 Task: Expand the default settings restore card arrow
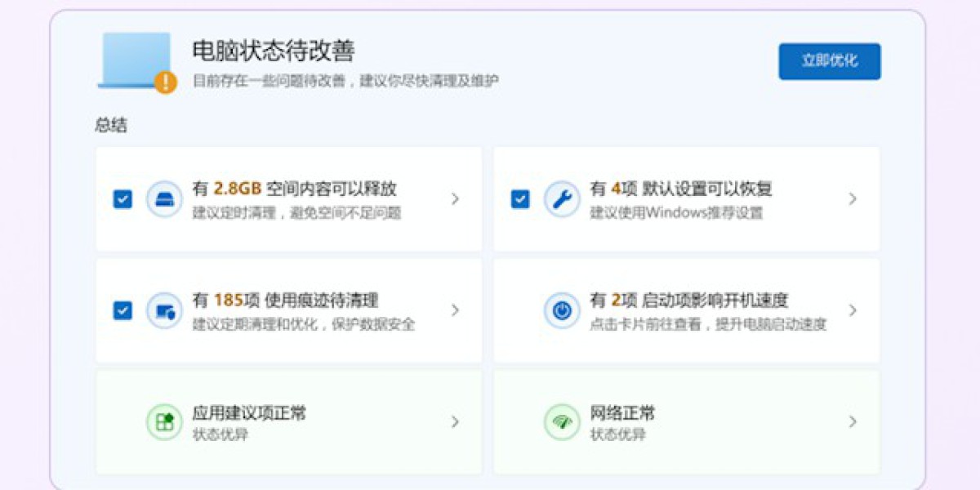(853, 199)
